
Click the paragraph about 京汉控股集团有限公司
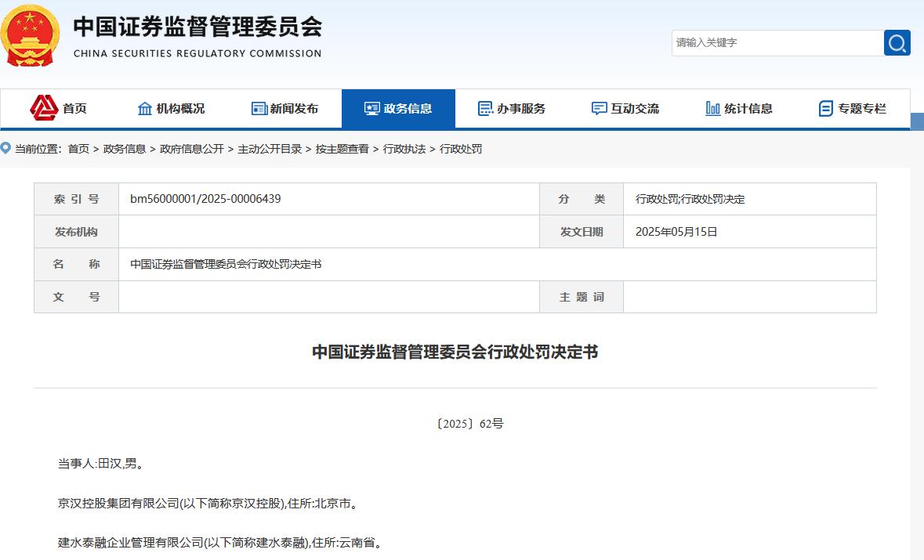208,504
